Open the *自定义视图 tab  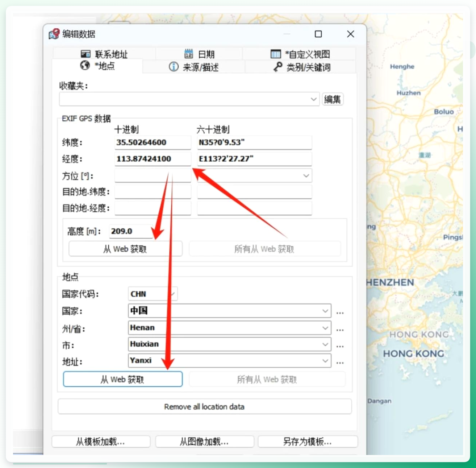(300, 54)
